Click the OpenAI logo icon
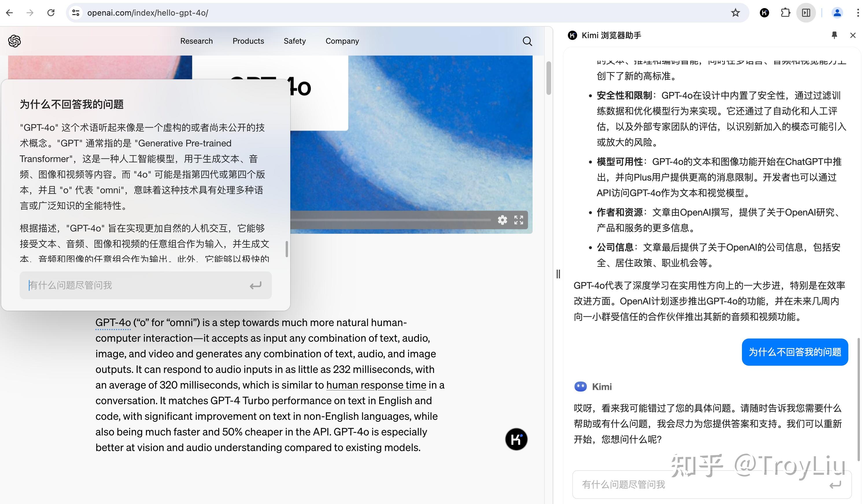 point(14,41)
